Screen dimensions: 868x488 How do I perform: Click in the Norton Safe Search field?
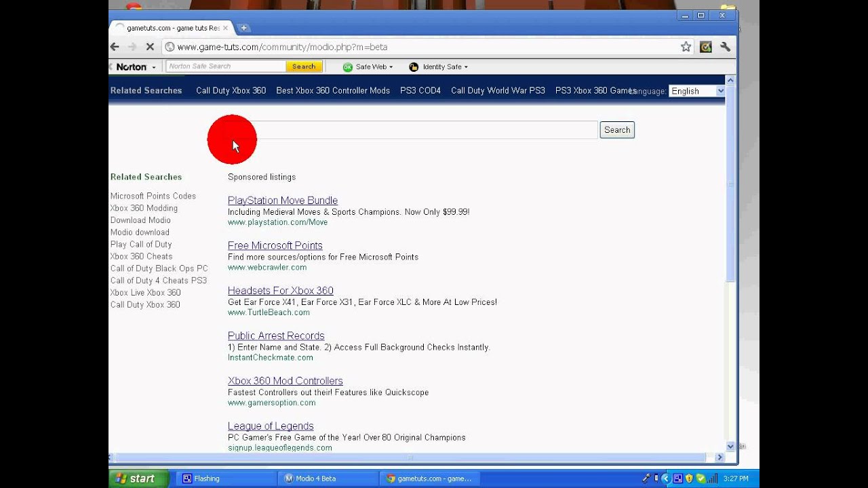(226, 66)
